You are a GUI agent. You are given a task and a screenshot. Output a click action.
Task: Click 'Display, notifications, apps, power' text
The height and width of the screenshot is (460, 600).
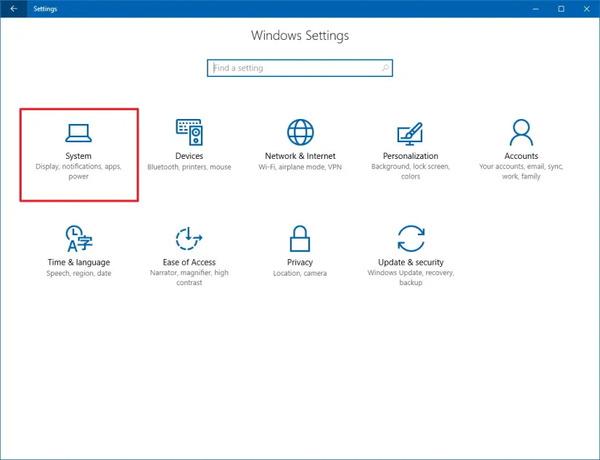tap(78, 171)
